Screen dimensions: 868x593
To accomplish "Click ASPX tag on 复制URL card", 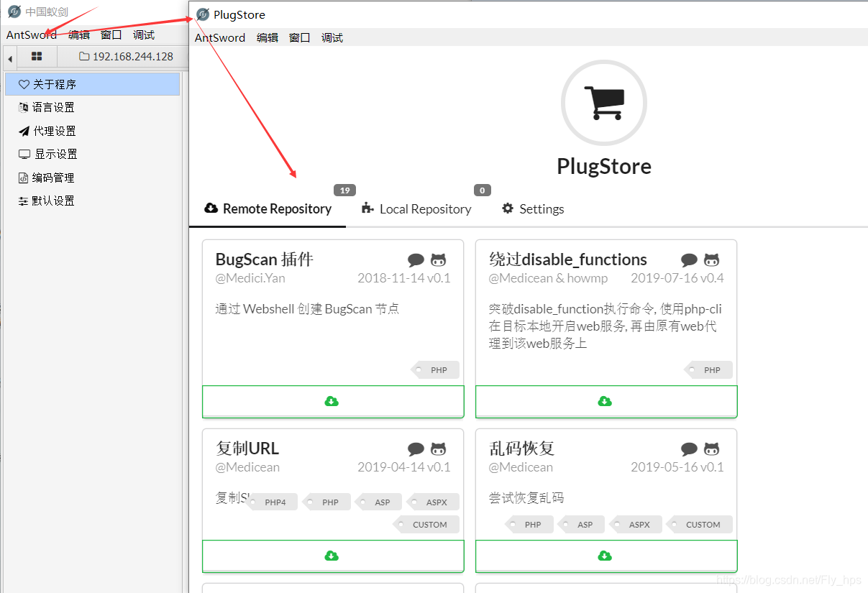I will (434, 502).
